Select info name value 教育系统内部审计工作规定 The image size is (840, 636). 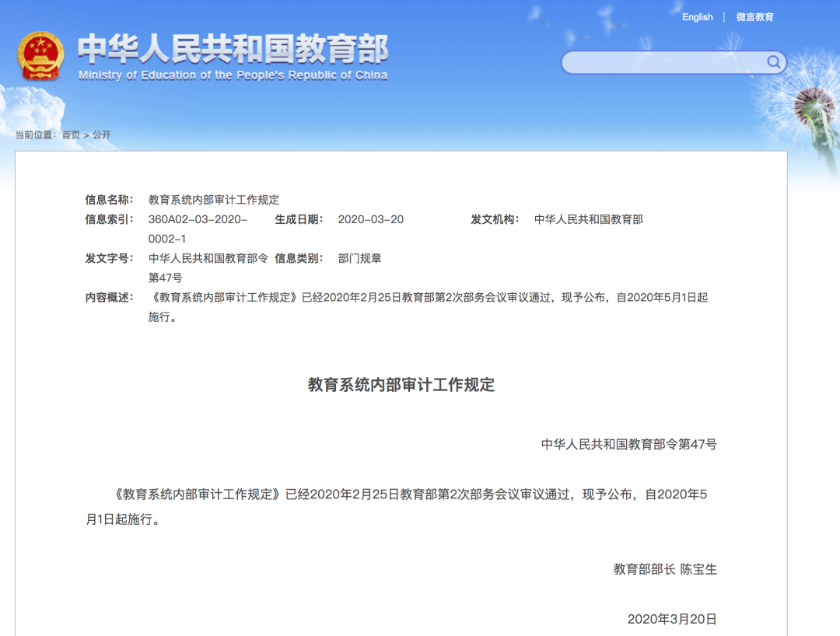pos(214,200)
